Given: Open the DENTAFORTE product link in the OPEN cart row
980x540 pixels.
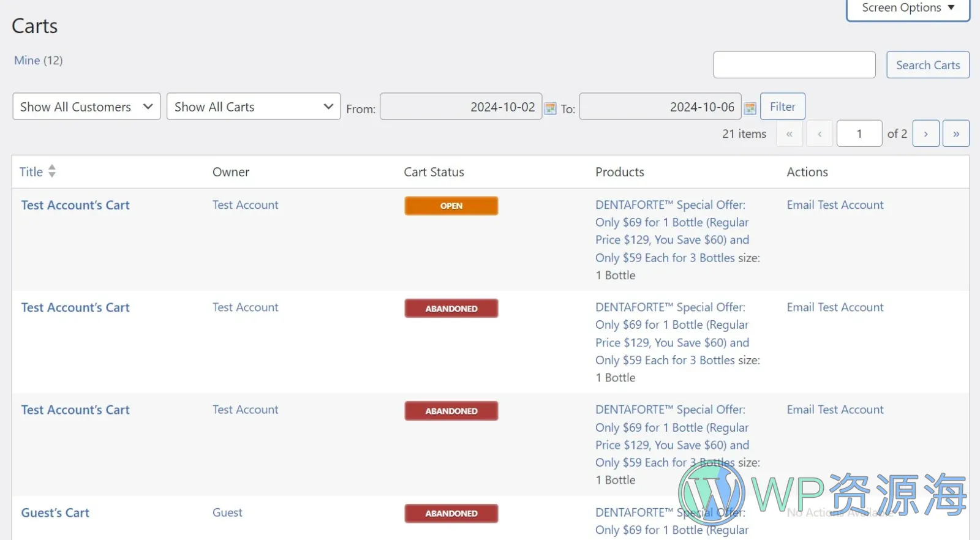Looking at the screenshot, I should [673, 231].
